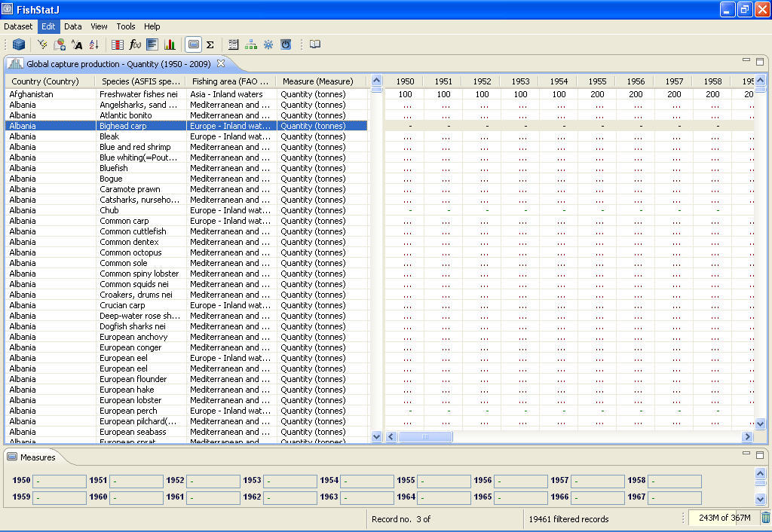This screenshot has height=532, width=772.
Task: Click the 1950 input field in Measures panel
Action: [x=60, y=481]
